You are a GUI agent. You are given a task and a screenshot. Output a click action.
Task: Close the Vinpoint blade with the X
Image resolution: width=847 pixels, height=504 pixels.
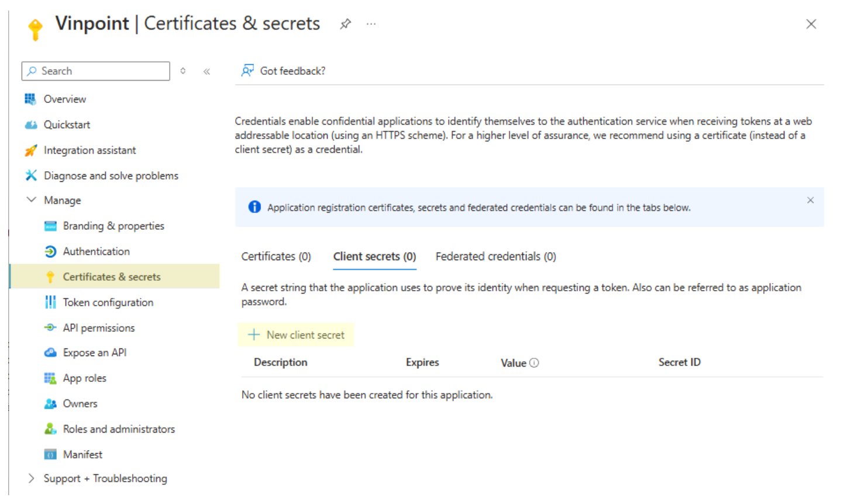tap(811, 24)
